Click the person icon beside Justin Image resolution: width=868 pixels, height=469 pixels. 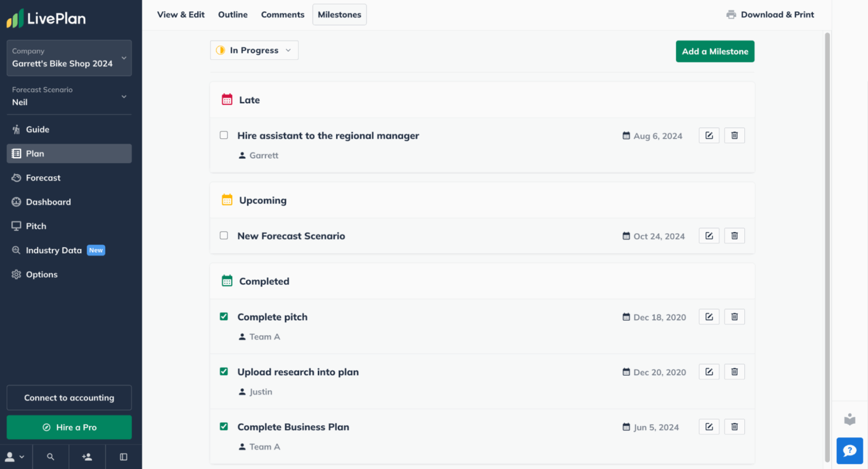pyautogui.click(x=242, y=392)
